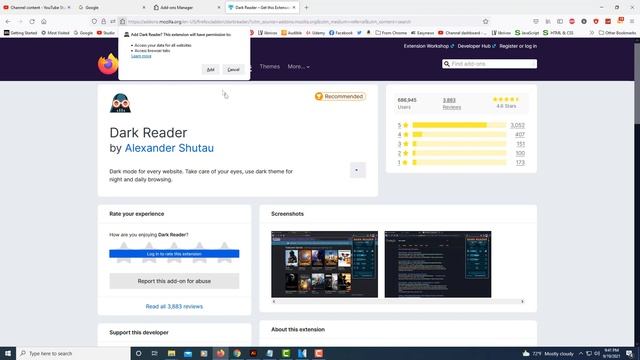640x360 pixels.
Task: Click the taskbar search box
Action: coord(73,353)
